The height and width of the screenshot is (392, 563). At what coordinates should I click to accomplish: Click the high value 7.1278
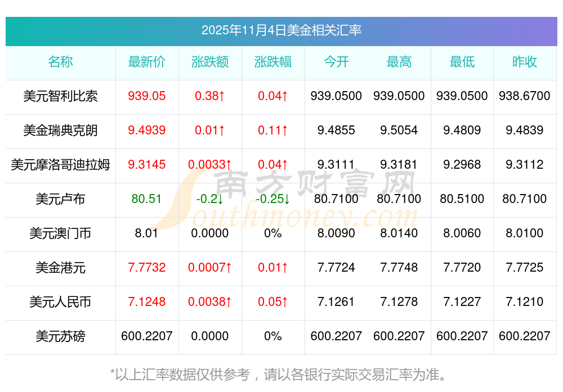click(x=399, y=301)
